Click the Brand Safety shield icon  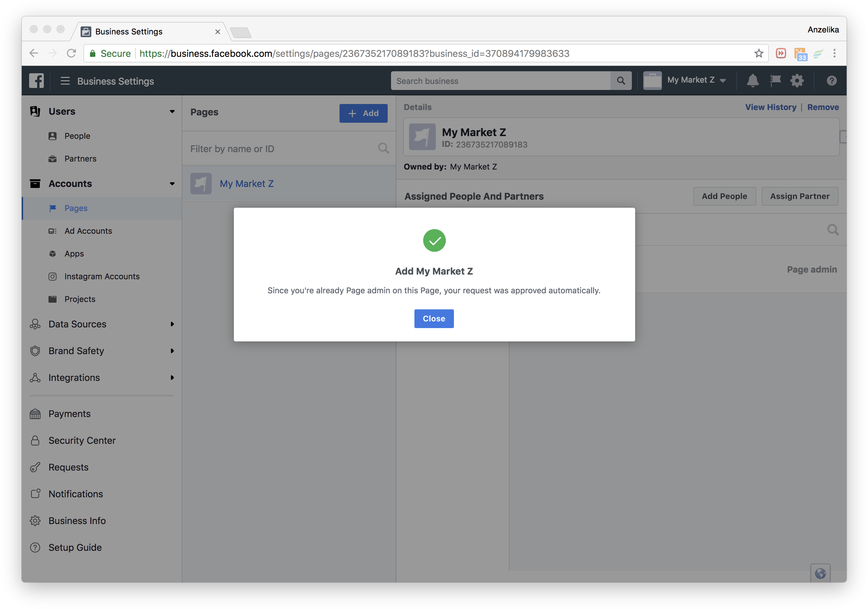coord(35,351)
